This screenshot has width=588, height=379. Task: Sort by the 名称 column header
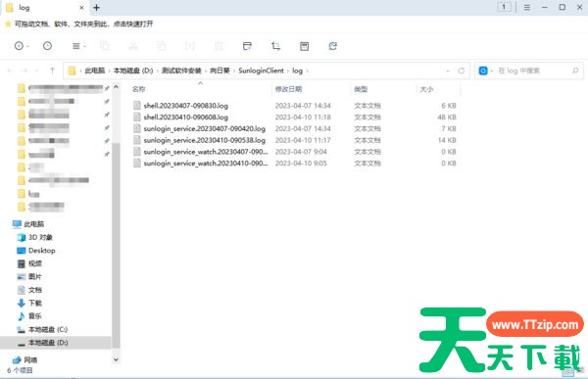139,89
